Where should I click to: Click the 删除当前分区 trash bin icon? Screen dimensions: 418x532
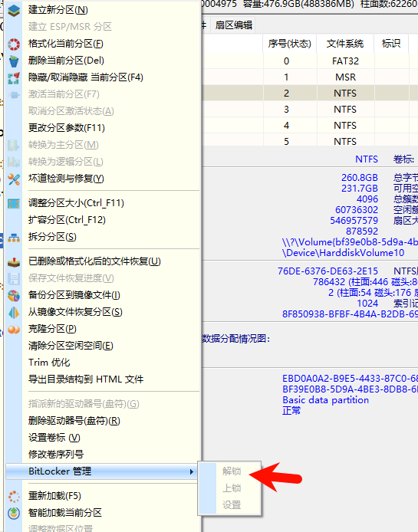pos(14,61)
